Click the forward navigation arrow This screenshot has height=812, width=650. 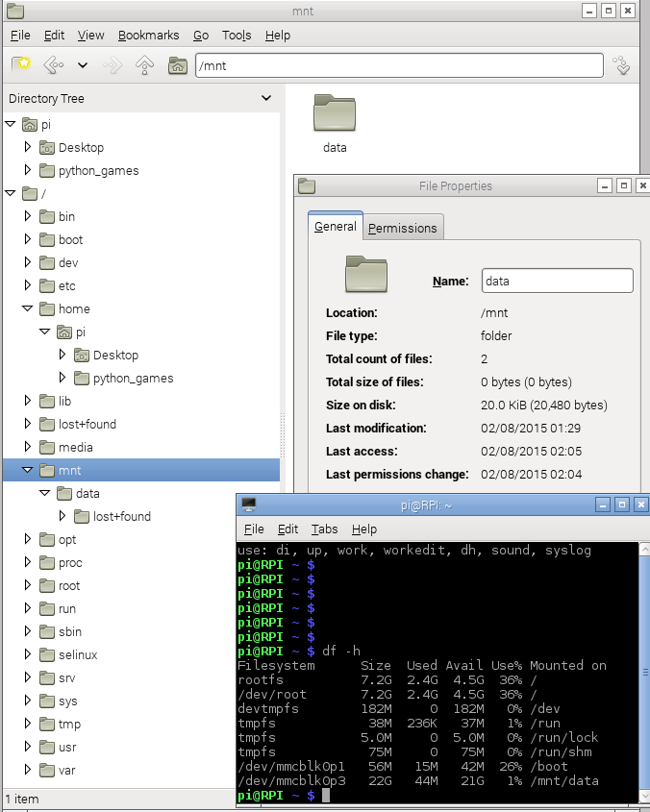coord(112,65)
